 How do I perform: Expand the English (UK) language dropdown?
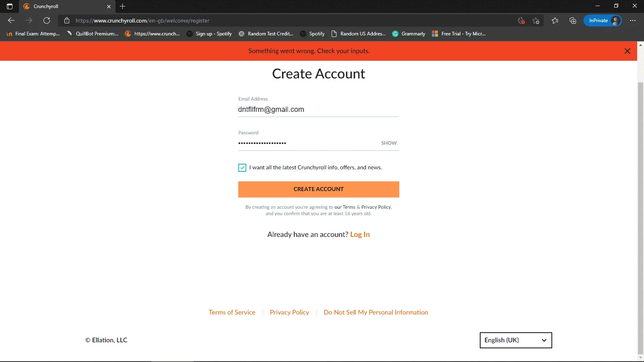(516, 340)
